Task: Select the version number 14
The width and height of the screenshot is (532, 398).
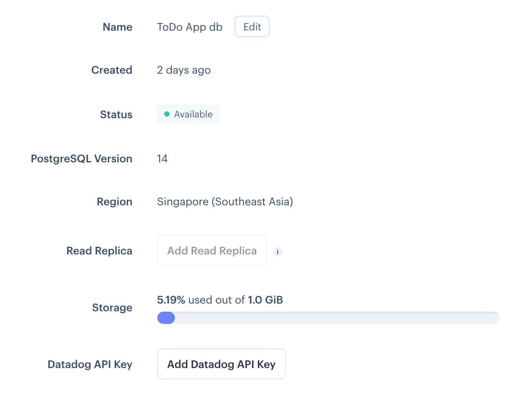Action: coord(162,159)
